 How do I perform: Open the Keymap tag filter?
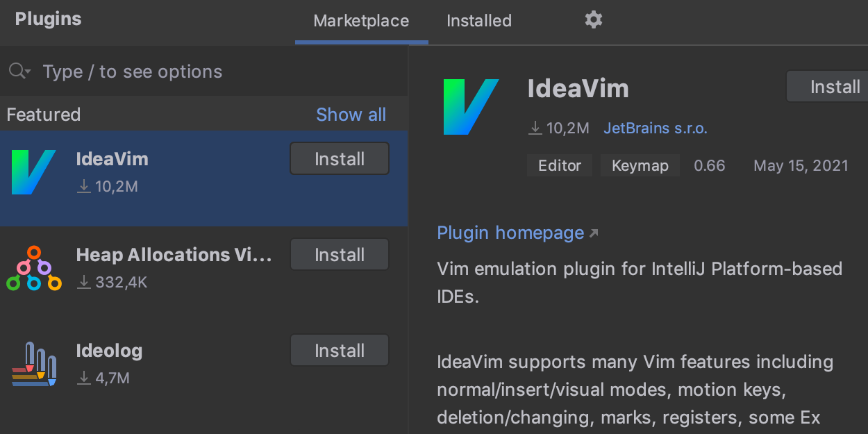tap(640, 165)
